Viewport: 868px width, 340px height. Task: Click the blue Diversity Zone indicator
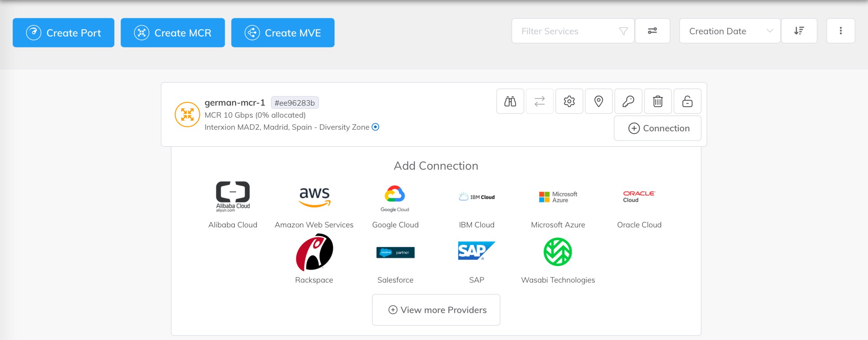375,127
